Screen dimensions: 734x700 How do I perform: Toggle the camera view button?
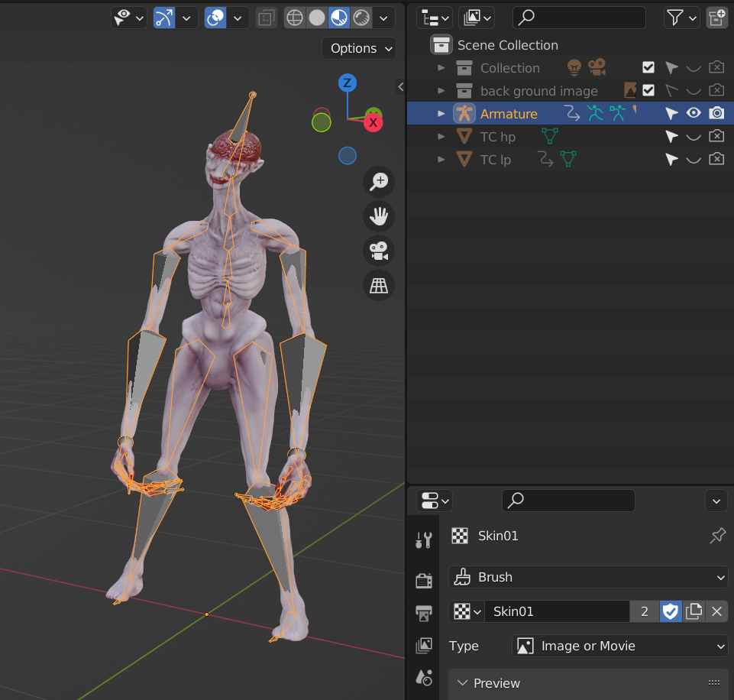[379, 251]
